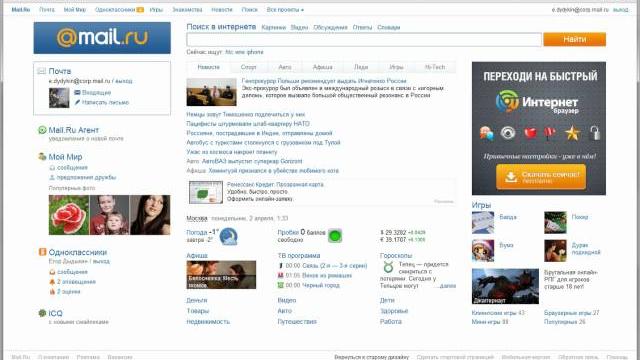Click the user avatar in Почта block
This screenshot has width=640, height=360.
click(59, 98)
